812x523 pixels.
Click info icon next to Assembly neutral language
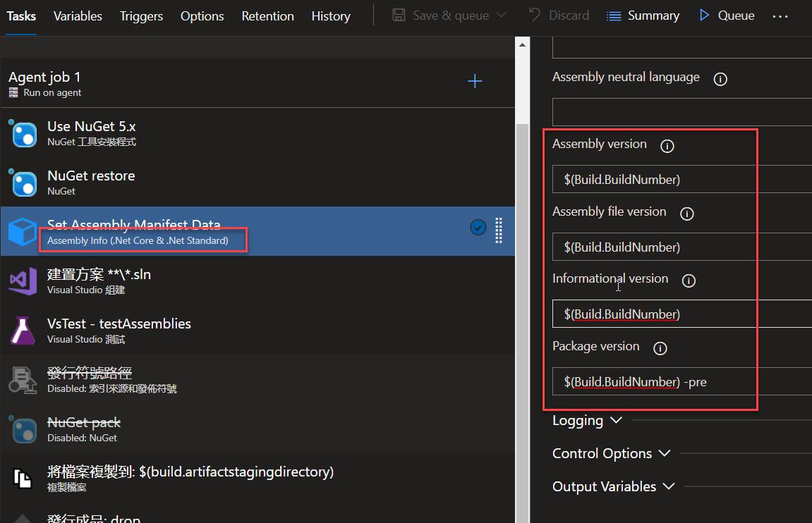720,80
